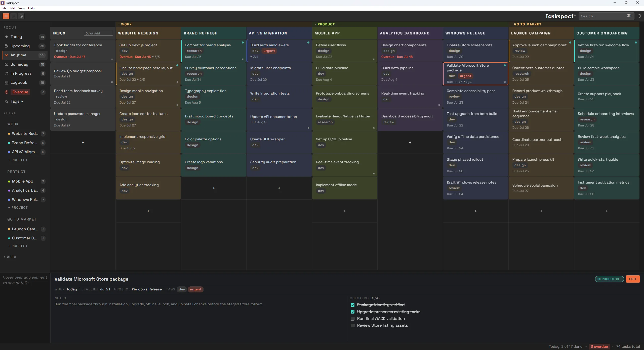Click add card plus in Mobile App column
Screen dimensions: 644x350
pyautogui.click(x=345, y=211)
